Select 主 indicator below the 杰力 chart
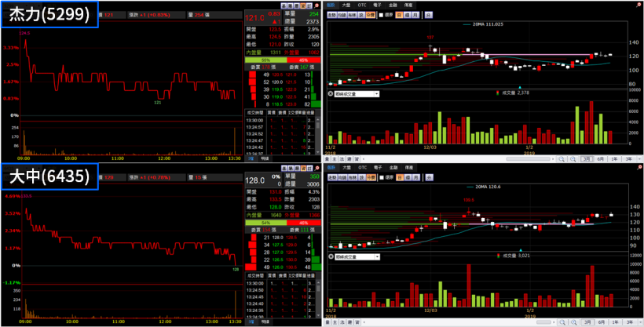The image size is (644, 327). coord(335,158)
